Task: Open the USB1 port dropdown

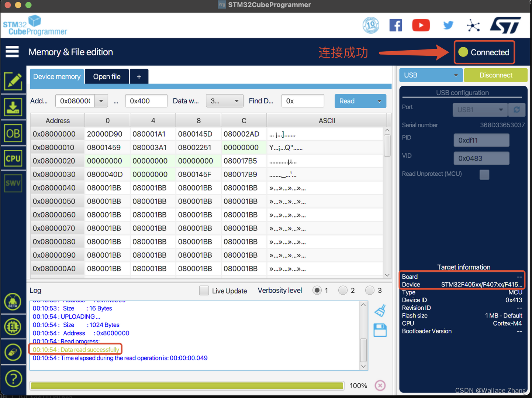Action: coord(480,110)
